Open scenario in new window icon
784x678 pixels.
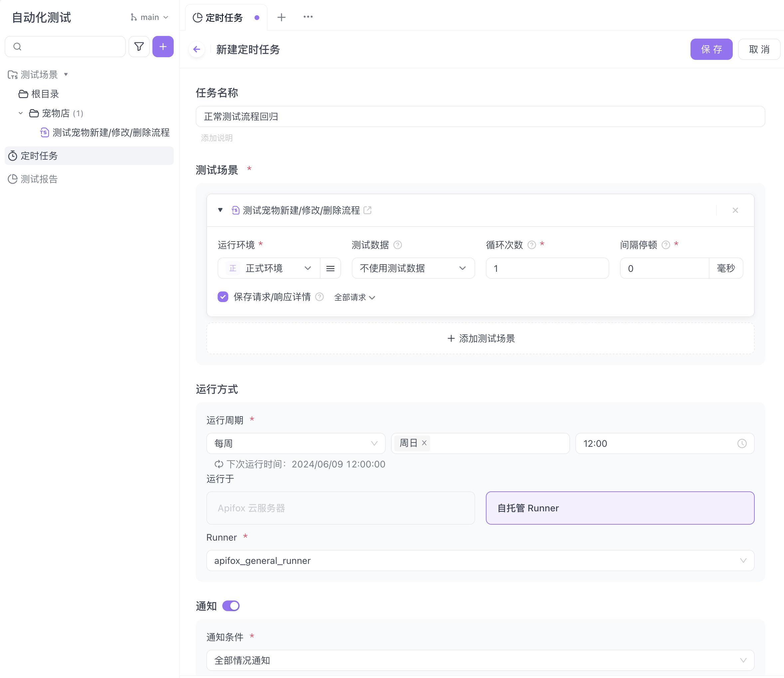point(367,210)
